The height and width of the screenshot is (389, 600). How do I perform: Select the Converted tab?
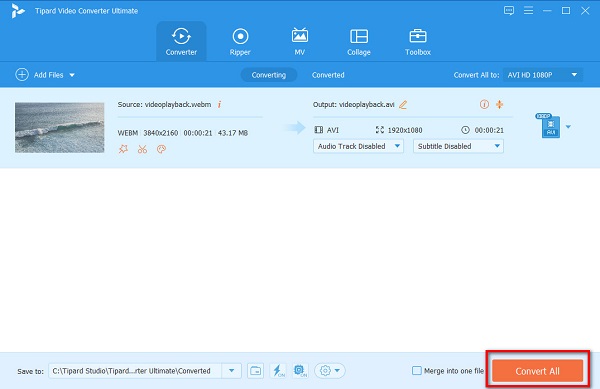click(x=328, y=75)
